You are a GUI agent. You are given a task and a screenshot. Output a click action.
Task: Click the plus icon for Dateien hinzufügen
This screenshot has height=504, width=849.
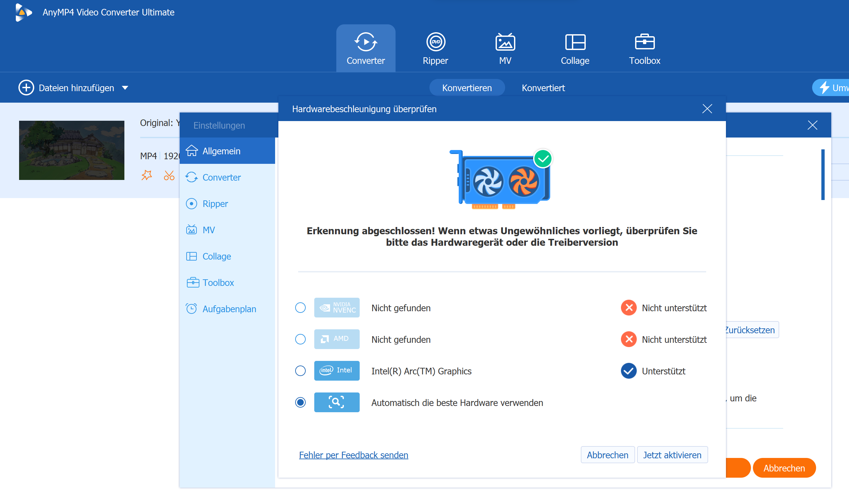pyautogui.click(x=26, y=88)
